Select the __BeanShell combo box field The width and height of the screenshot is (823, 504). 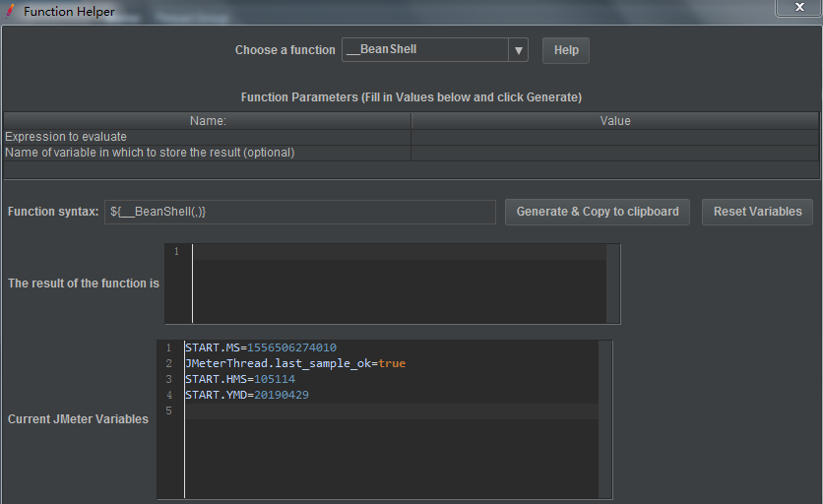(x=425, y=50)
